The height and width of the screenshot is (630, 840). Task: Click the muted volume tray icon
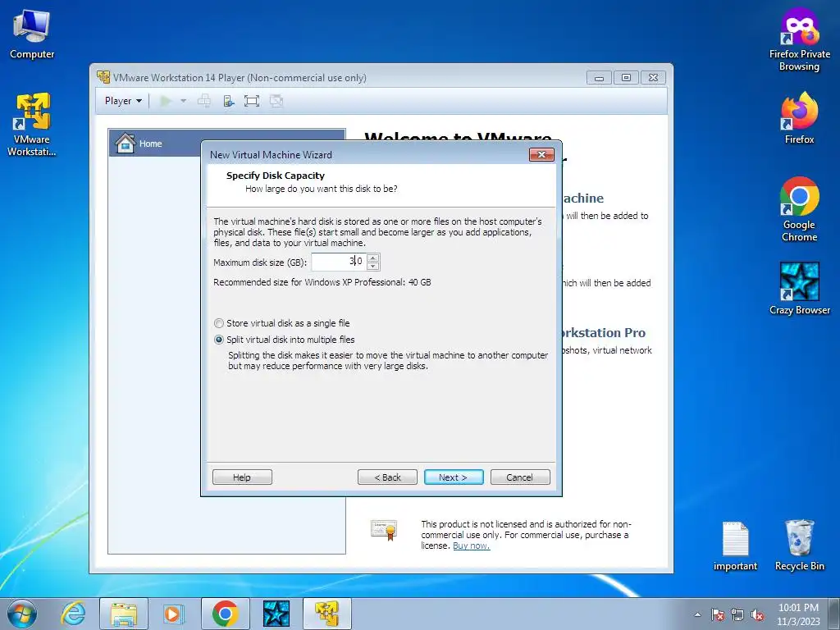(757, 615)
